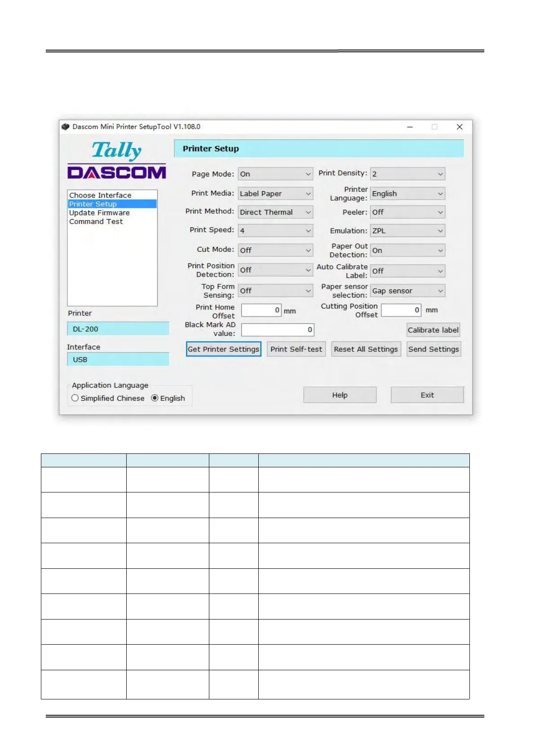Close the SetupTool window

pos(460,127)
